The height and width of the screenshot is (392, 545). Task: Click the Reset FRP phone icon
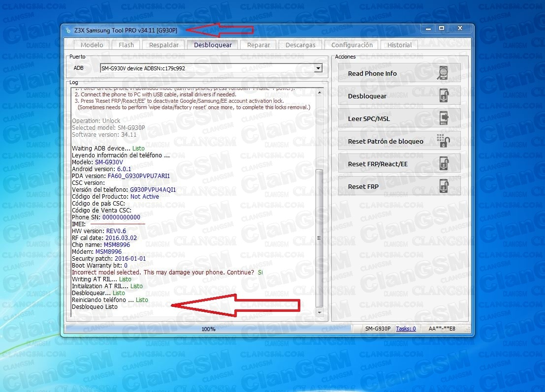444,186
